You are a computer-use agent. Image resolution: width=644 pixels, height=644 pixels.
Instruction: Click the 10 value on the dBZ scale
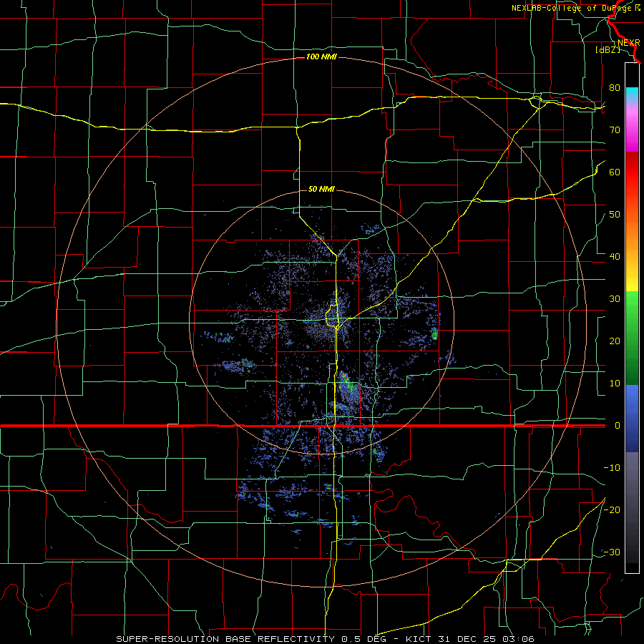pos(615,384)
